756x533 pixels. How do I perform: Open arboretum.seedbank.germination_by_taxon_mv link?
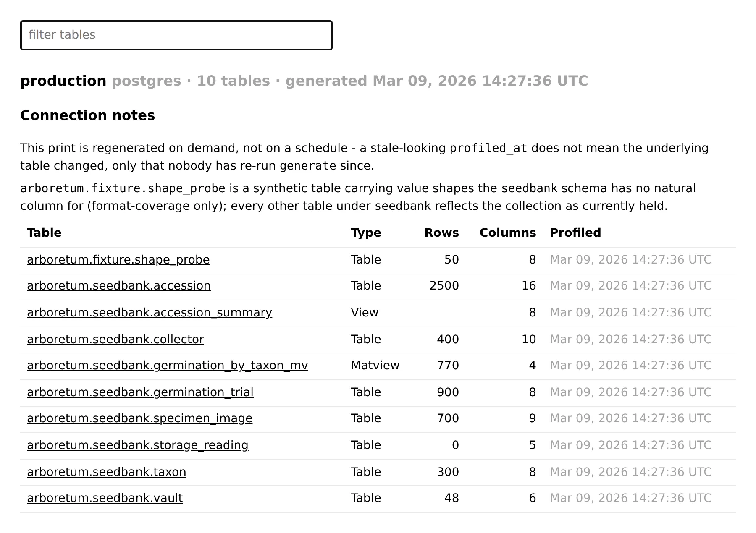pos(168,366)
